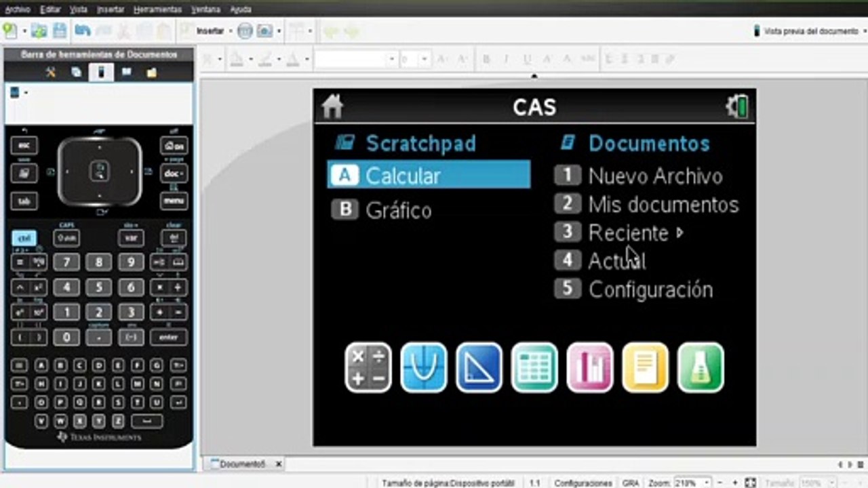Open the Actual document option
Viewport: 868px width, 488px height.
pos(600,261)
